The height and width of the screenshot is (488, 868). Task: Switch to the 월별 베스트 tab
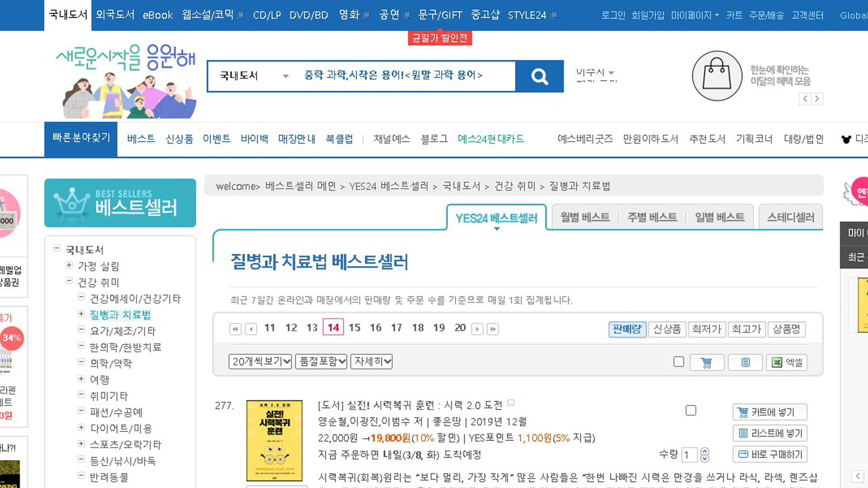coord(585,217)
